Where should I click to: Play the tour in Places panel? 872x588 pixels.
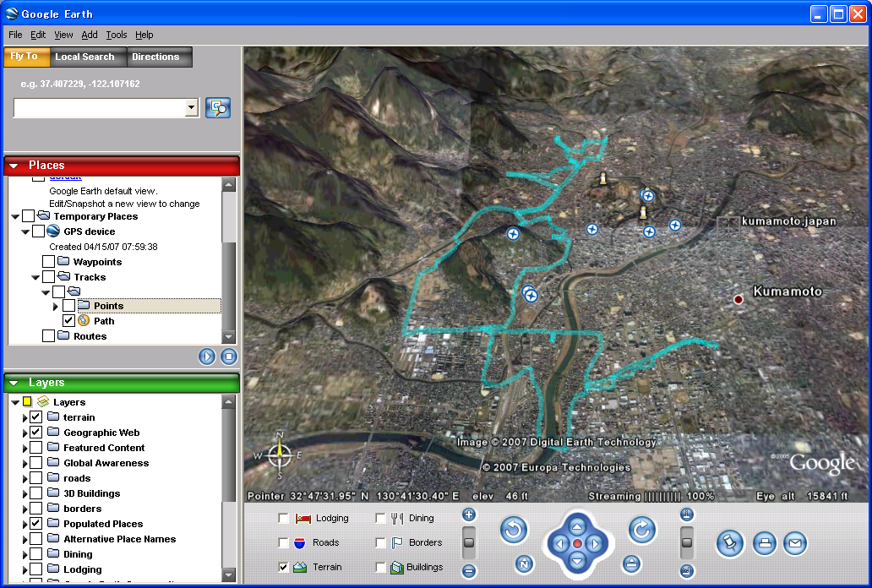click(x=207, y=356)
